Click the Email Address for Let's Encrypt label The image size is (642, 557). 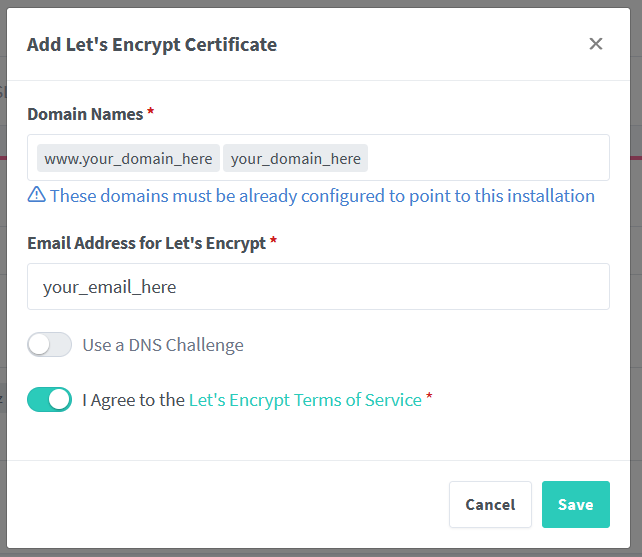click(x=146, y=243)
